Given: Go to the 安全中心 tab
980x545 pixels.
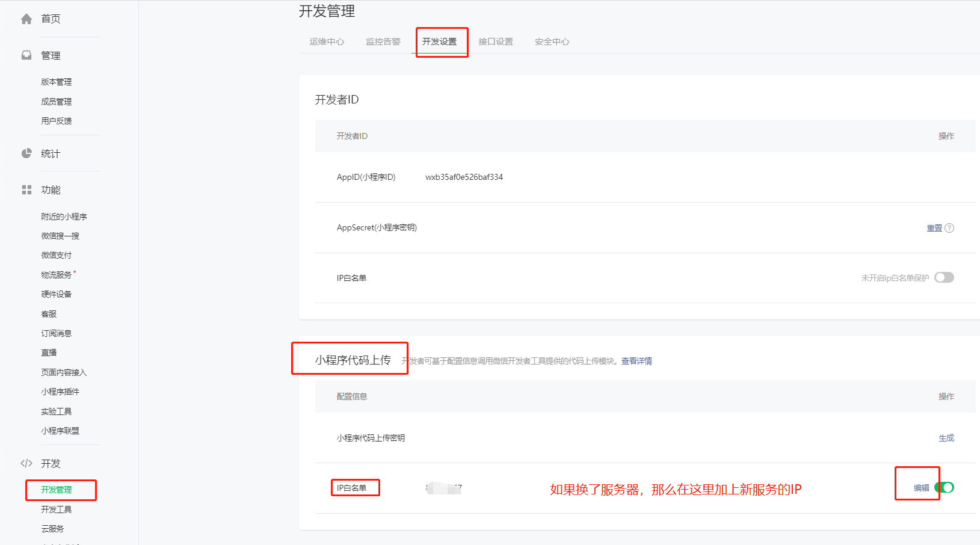Looking at the screenshot, I should [x=552, y=42].
